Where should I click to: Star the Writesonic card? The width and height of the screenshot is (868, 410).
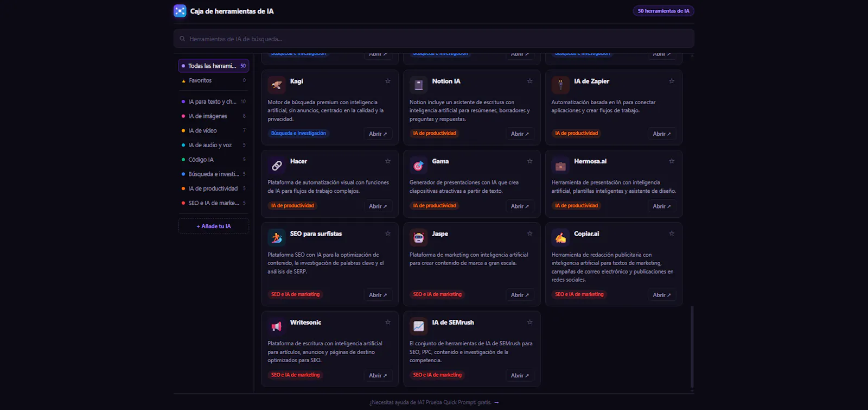coord(388,322)
